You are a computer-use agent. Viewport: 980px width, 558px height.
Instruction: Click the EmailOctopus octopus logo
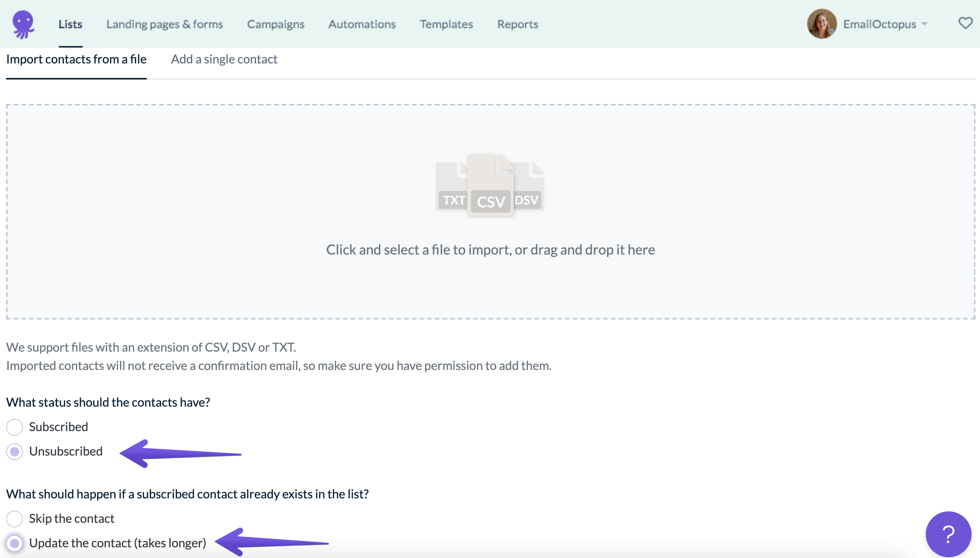[x=23, y=24]
